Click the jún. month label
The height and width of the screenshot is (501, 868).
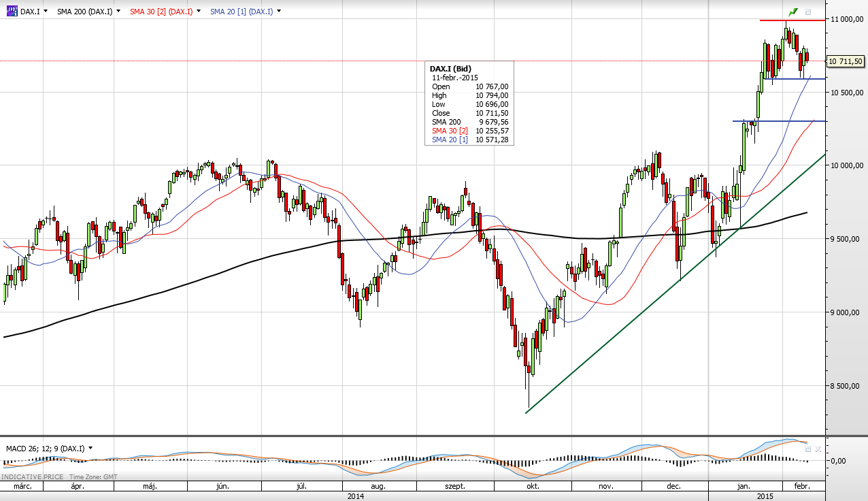point(222,487)
